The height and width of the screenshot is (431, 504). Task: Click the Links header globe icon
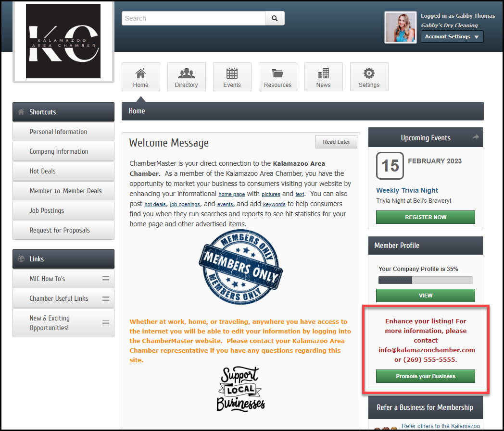[x=21, y=259]
